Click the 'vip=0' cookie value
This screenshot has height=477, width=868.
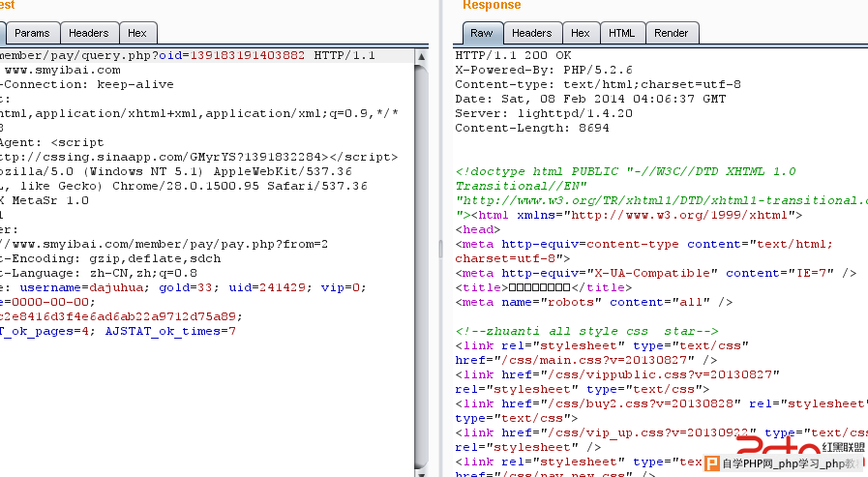340,287
